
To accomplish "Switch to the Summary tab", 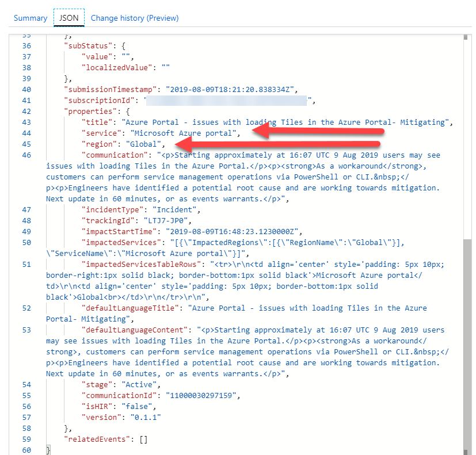I will (31, 18).
